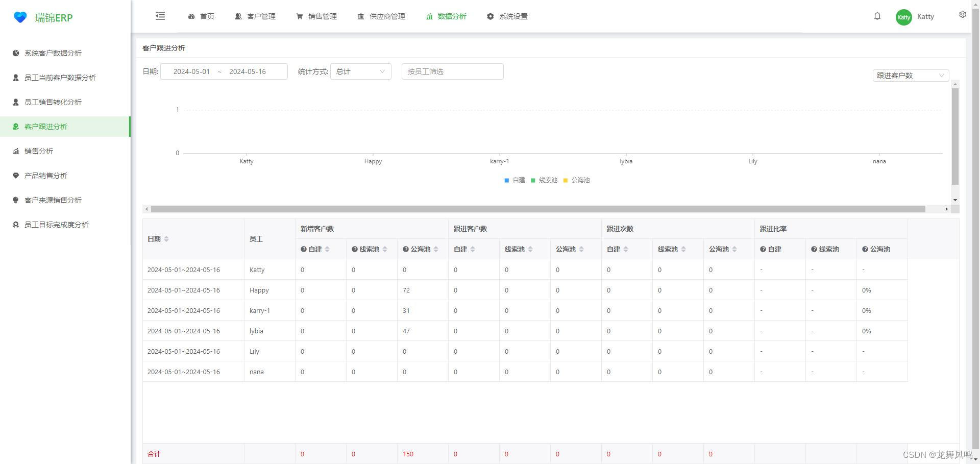Set the start date 2024-05-01
Screen dimensions: 980x464
click(191, 71)
